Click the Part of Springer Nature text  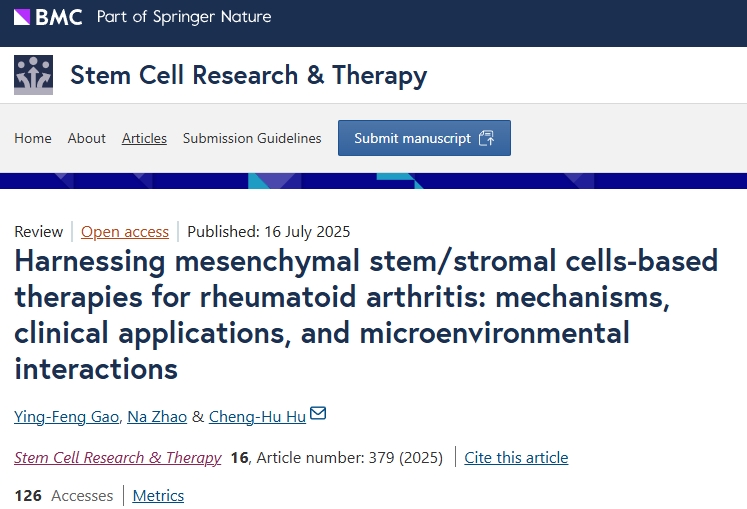click(x=184, y=17)
